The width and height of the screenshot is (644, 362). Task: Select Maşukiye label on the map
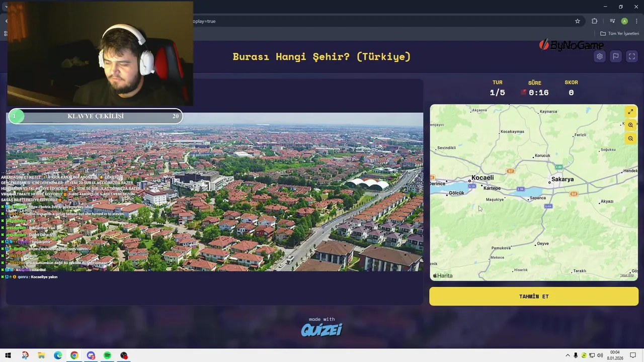click(495, 200)
